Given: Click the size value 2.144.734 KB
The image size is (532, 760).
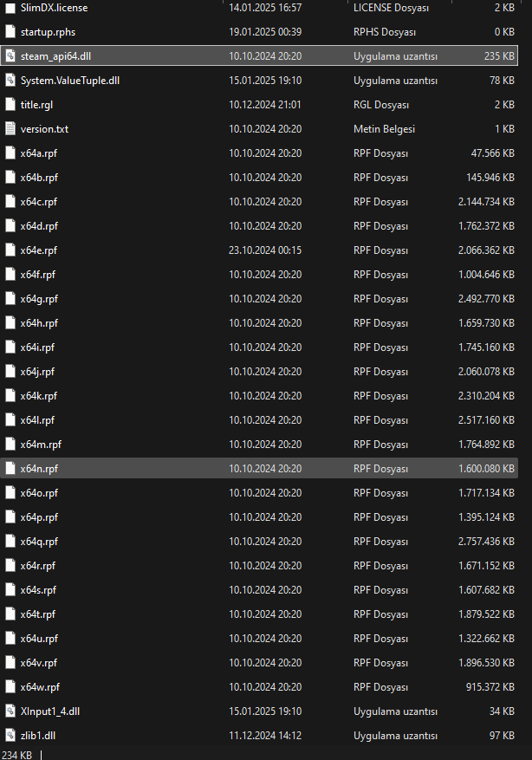Looking at the screenshot, I should coord(486,202).
